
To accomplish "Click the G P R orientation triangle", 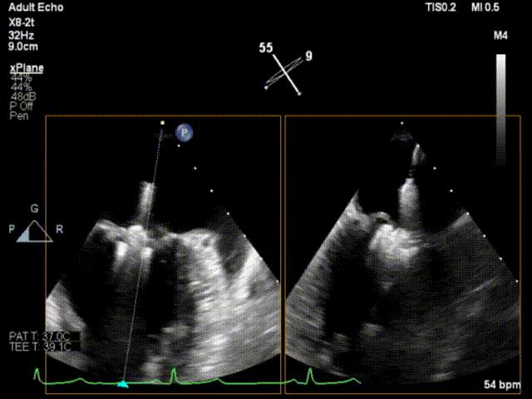I will point(35,231).
